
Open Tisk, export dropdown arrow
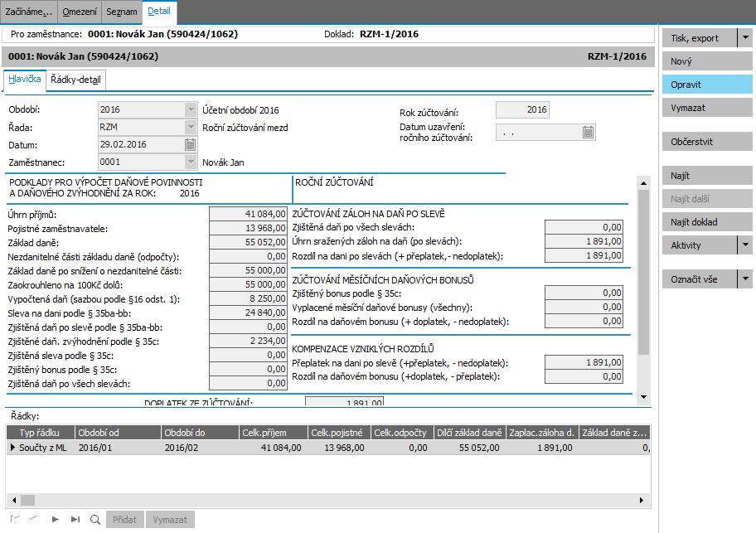click(745, 37)
